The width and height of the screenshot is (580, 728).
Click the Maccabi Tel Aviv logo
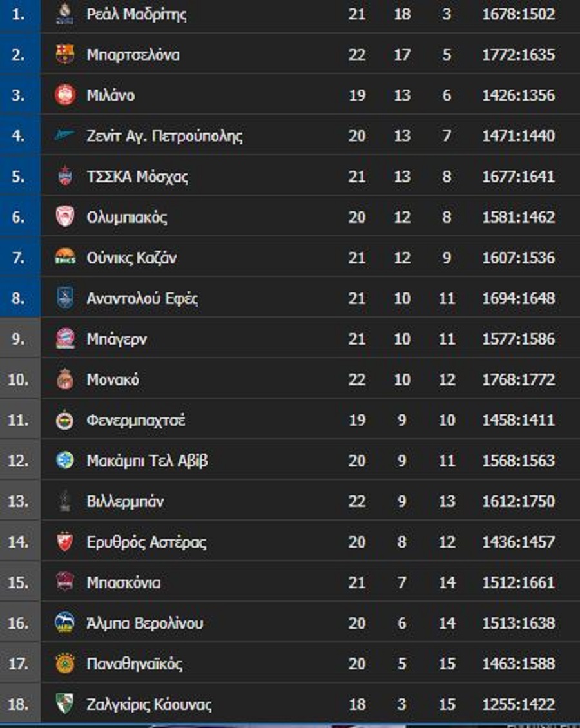pyautogui.click(x=64, y=461)
